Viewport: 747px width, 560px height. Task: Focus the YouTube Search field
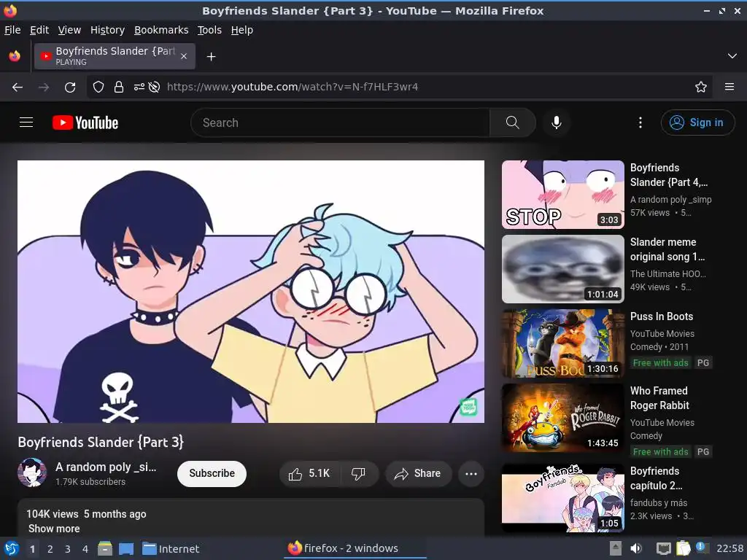coord(340,122)
